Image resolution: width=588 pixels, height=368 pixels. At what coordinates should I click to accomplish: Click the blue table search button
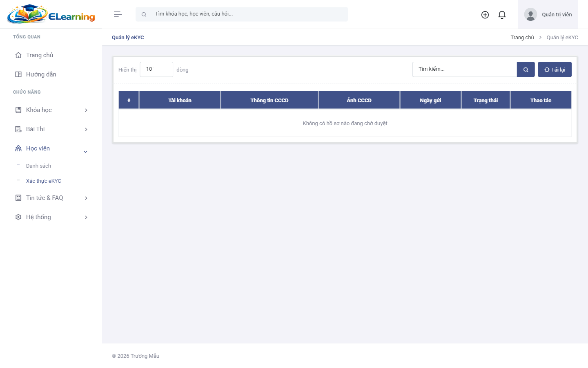click(526, 70)
